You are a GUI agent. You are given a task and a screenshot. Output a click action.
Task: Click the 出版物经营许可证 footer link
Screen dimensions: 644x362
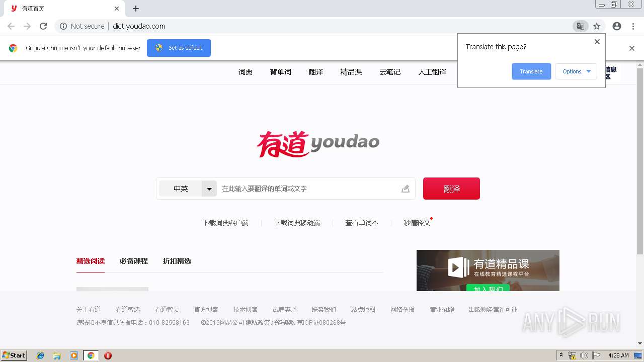(493, 309)
